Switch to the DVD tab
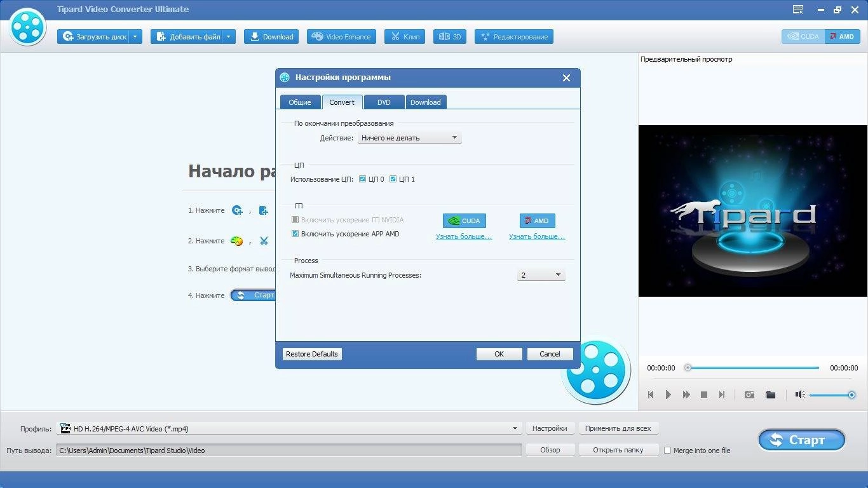Viewport: 868px width, 488px height. point(384,102)
